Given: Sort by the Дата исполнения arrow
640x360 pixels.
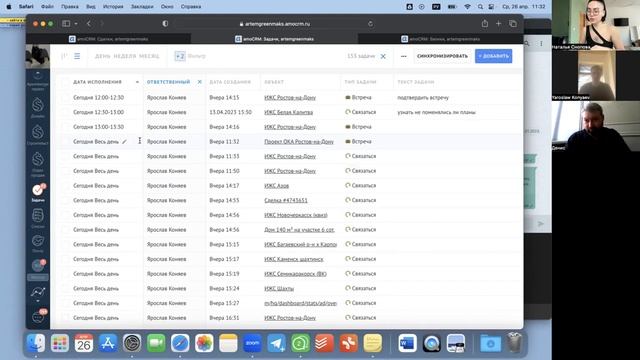Looking at the screenshot, I should 137,82.
